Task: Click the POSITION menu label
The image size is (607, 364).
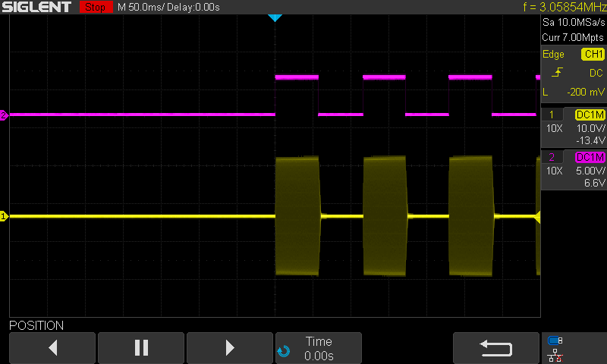Action: [36, 326]
